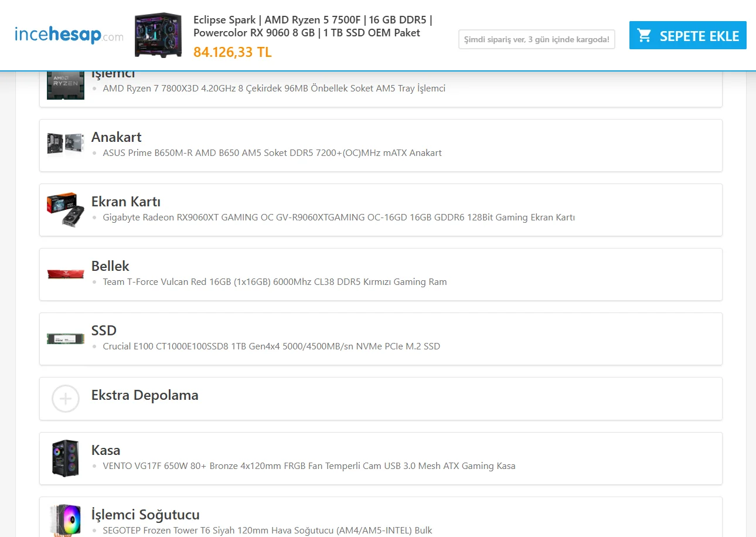Viewport: 756px width, 537px height.
Task: Click the Crucial SSD image
Action: (66, 338)
